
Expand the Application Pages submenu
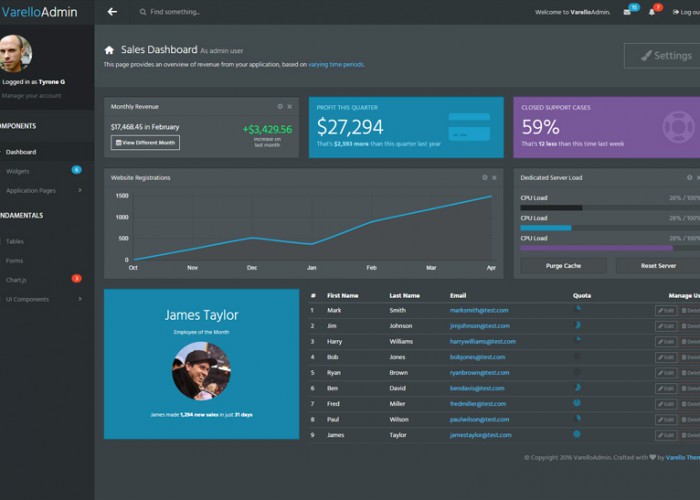[x=80, y=190]
